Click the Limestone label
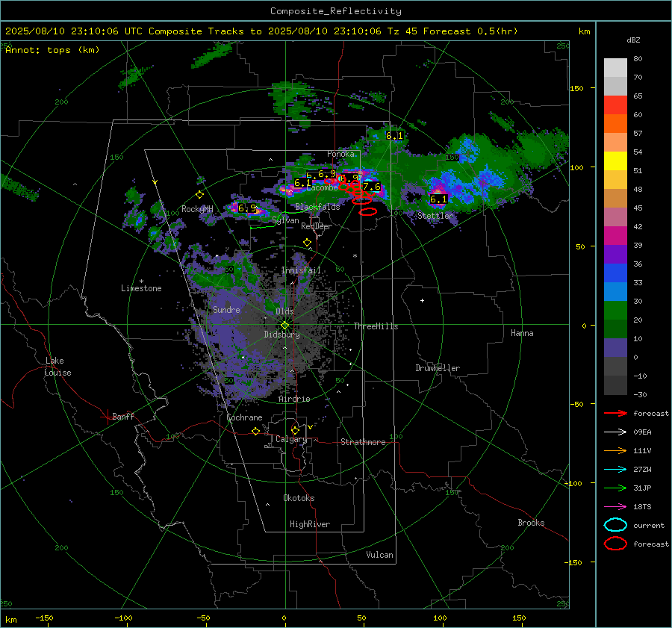The image size is (672, 628). coord(141,288)
